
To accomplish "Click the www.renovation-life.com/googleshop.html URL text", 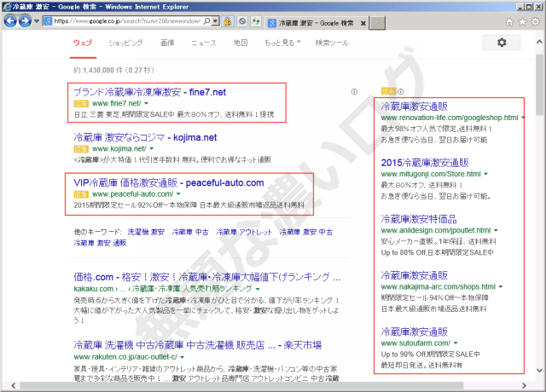I will click(x=450, y=118).
